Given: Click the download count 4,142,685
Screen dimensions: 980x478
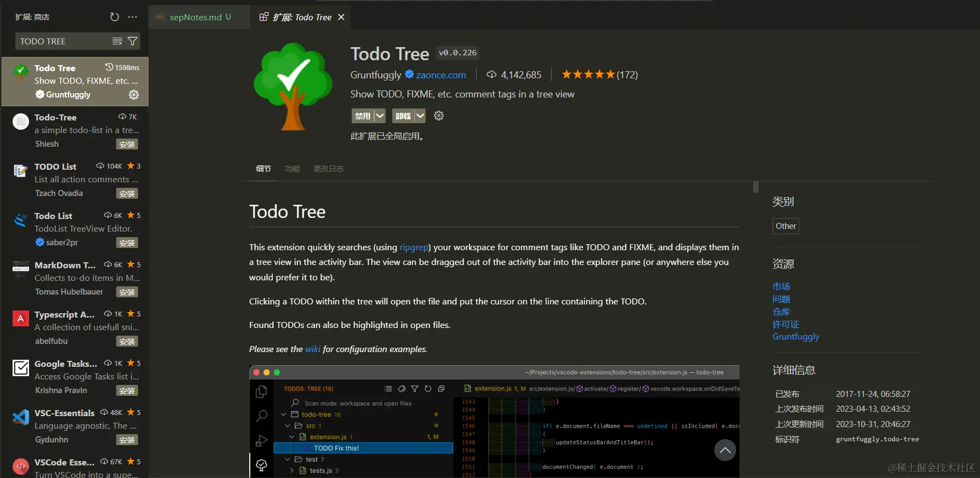Looking at the screenshot, I should coord(514,74).
